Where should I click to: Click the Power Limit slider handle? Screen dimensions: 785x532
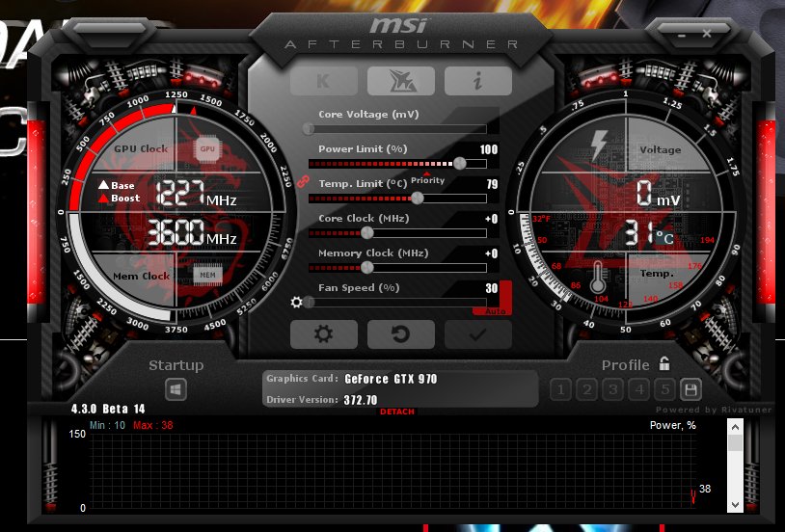[460, 163]
